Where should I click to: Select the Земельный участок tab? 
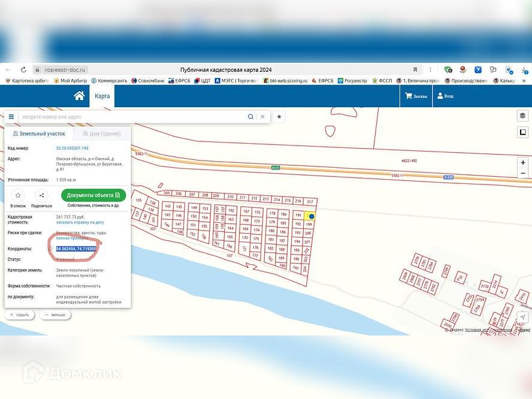[x=39, y=134]
